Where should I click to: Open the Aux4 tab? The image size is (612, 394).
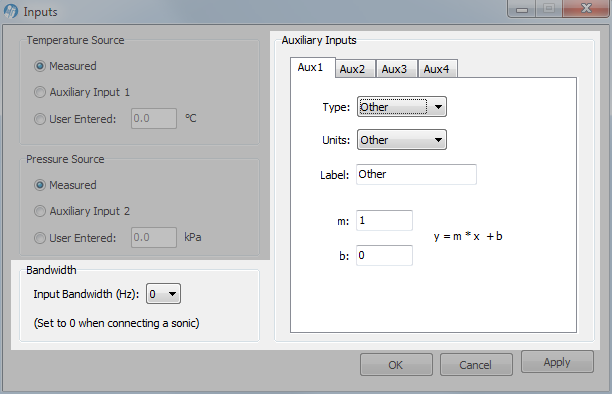tap(436, 69)
